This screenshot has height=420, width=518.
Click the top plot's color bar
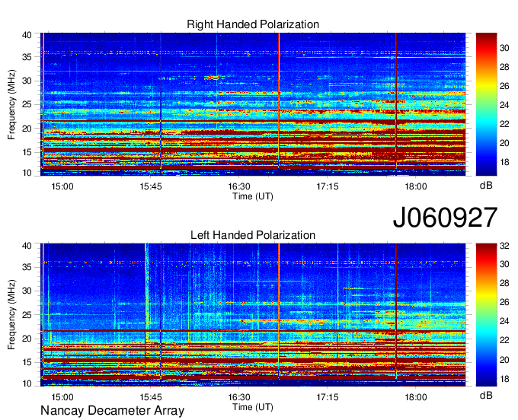coord(486,104)
